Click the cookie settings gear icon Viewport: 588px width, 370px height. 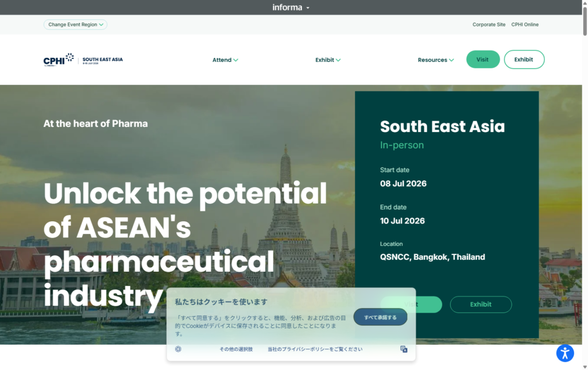[x=178, y=349]
